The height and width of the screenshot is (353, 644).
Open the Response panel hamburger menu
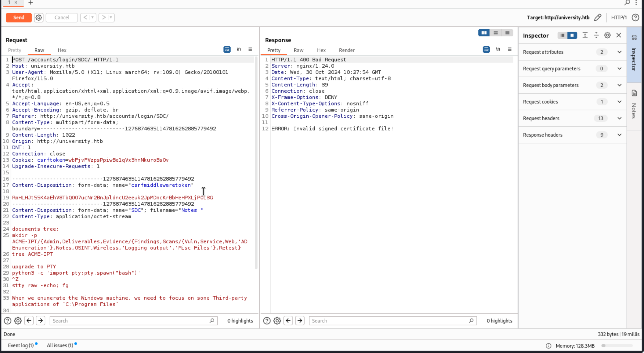[x=509, y=50]
